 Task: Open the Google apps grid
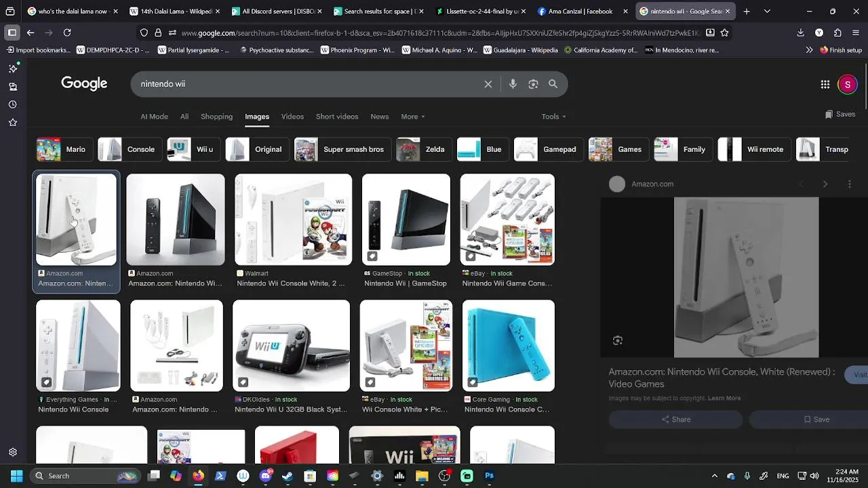point(825,84)
